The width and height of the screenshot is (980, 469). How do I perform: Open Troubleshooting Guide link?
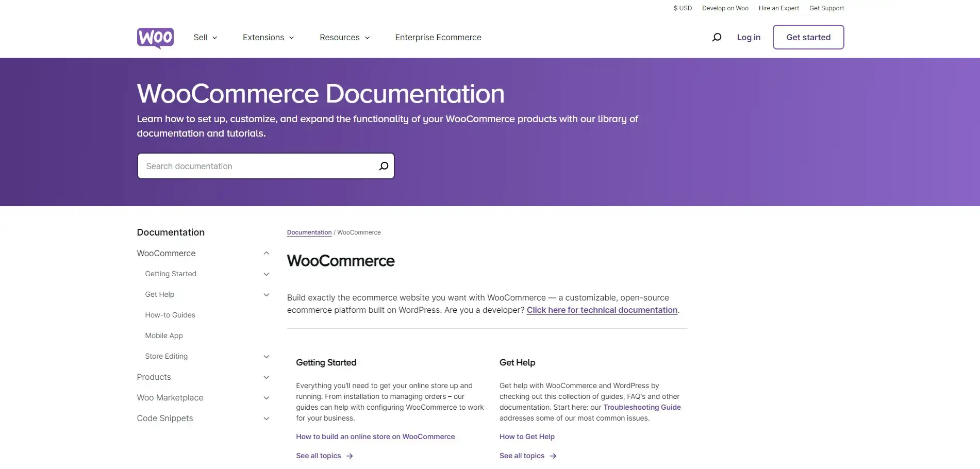click(x=642, y=407)
